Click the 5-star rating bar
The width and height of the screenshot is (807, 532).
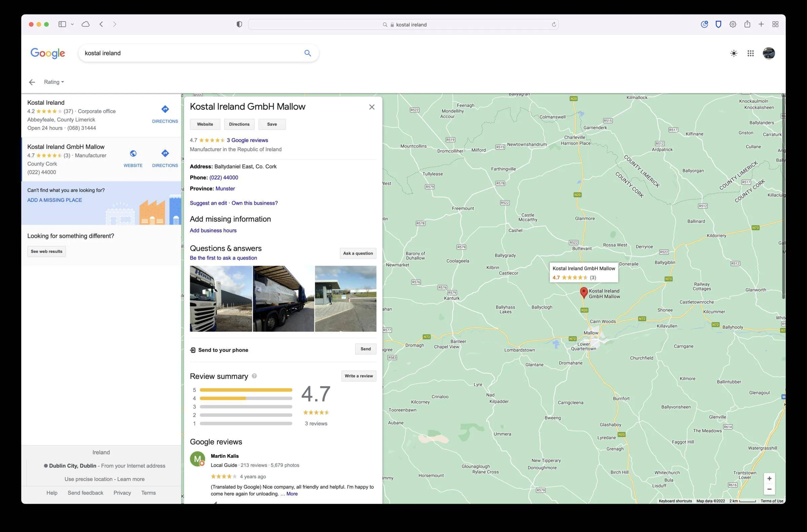246,390
